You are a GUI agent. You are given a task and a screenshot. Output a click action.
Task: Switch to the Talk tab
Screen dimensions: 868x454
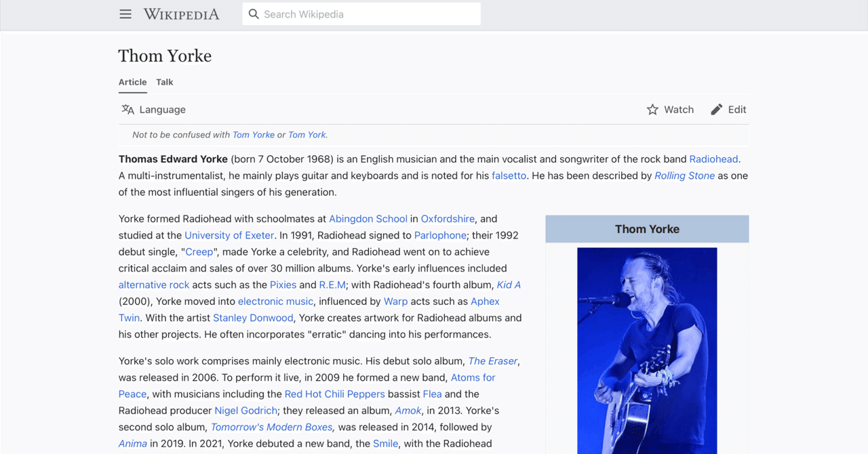pyautogui.click(x=165, y=82)
